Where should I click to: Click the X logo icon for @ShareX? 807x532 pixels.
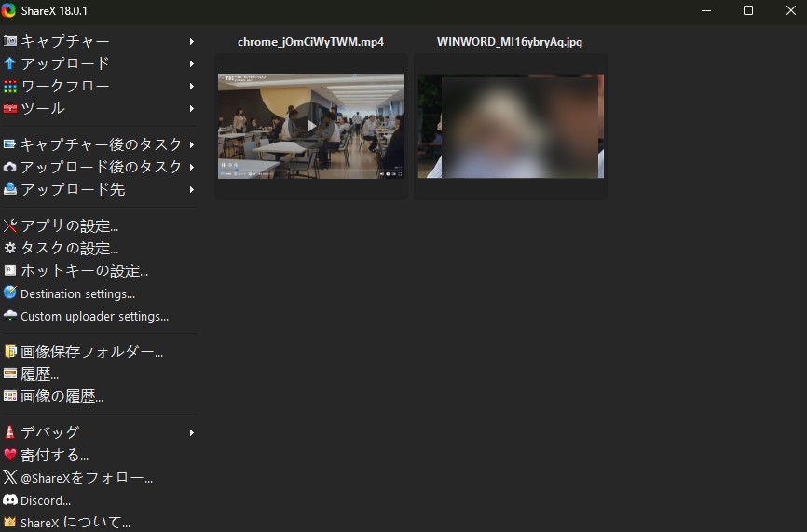coord(10,478)
